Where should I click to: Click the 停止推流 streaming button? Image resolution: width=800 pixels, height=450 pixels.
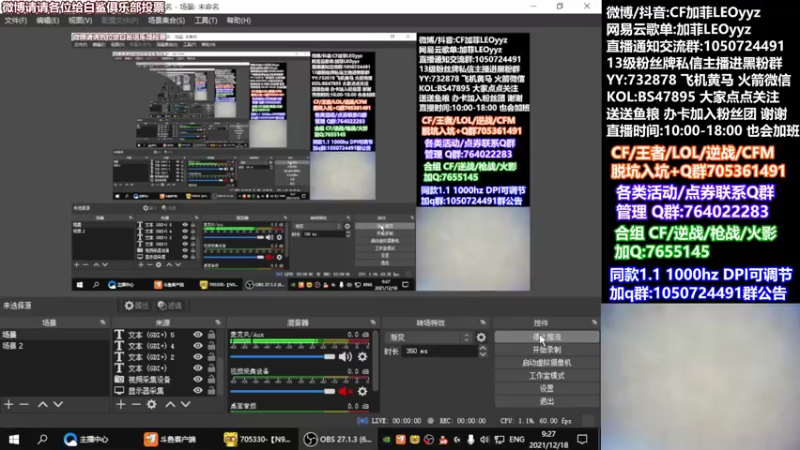point(546,337)
